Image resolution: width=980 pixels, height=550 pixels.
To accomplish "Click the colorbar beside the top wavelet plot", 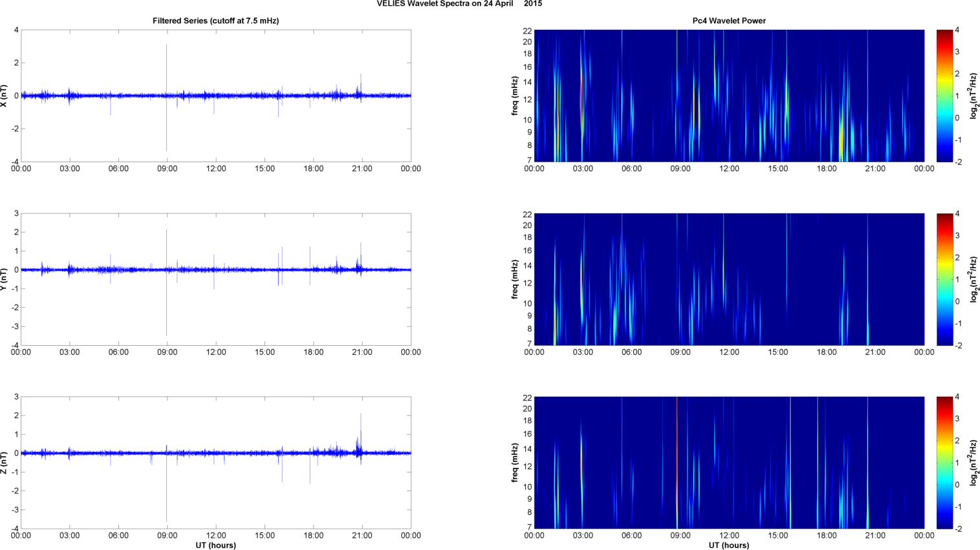I will pos(944,96).
